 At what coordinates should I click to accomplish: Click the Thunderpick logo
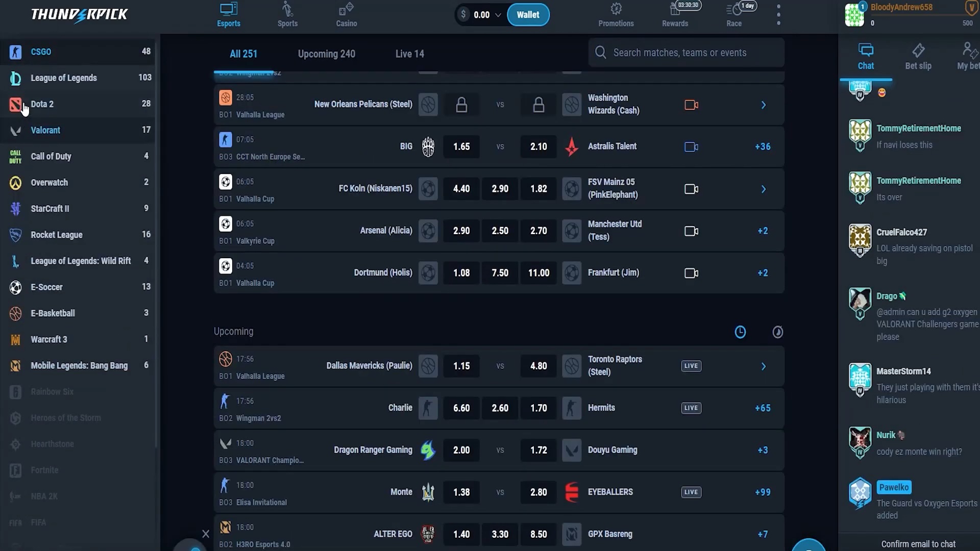coord(79,15)
